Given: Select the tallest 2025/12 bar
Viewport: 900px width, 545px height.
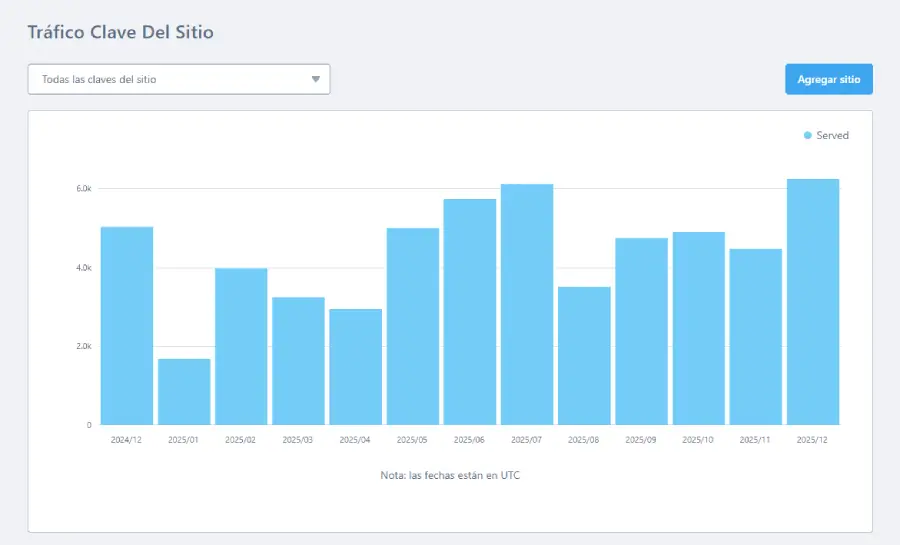Looking at the screenshot, I should point(813,302).
